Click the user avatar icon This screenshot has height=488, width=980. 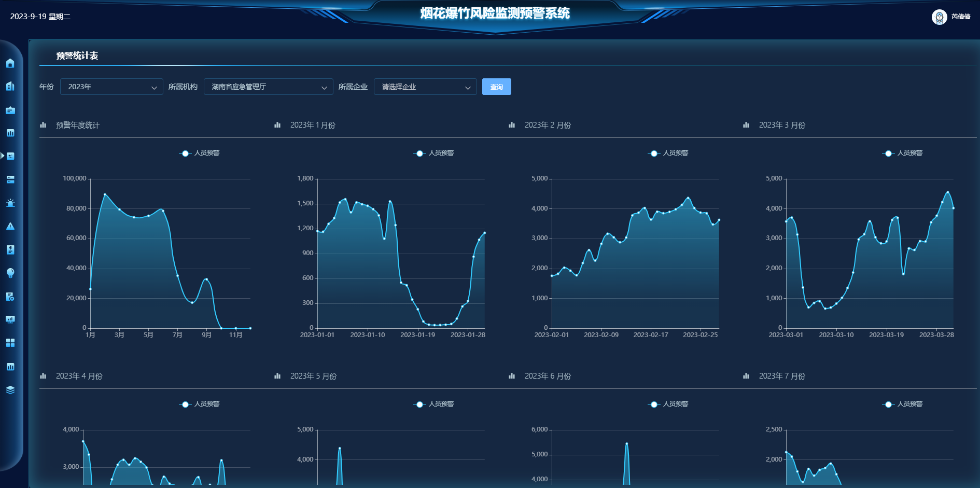pos(939,17)
